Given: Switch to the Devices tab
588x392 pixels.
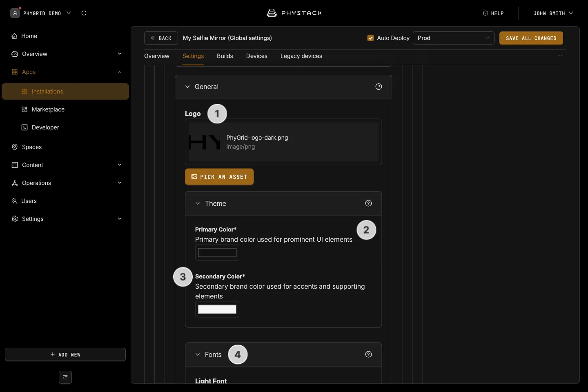Looking at the screenshot, I should tap(257, 56).
